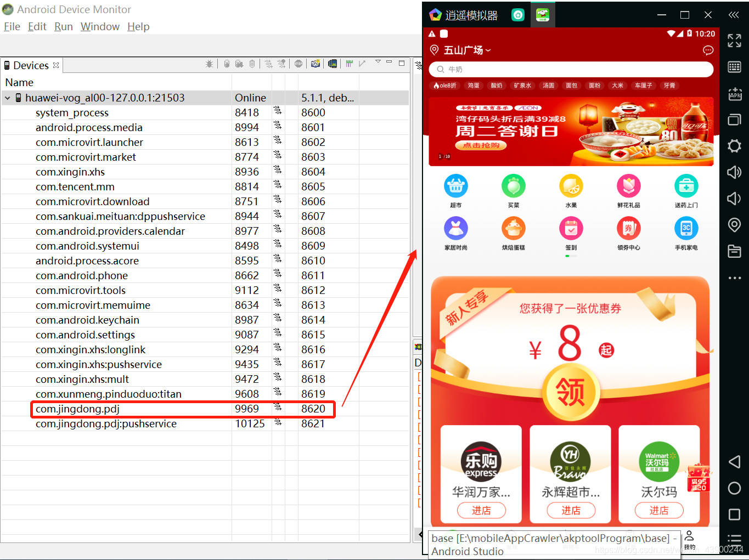Open the message bubble icon in app header

tap(708, 50)
